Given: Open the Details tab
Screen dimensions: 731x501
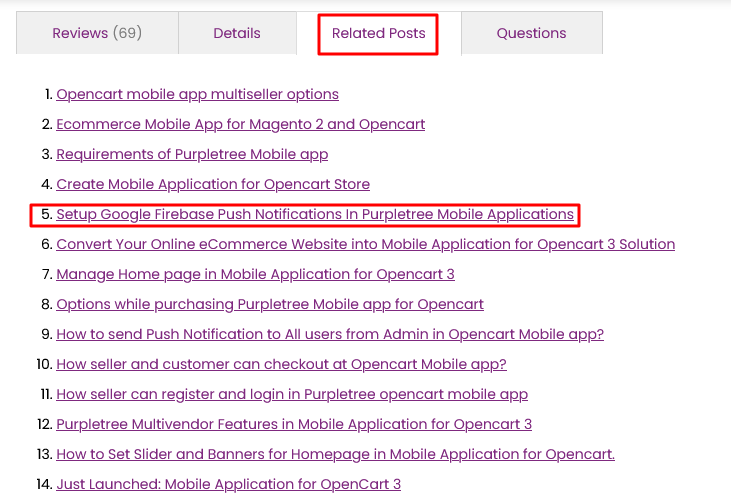Looking at the screenshot, I should pyautogui.click(x=237, y=33).
